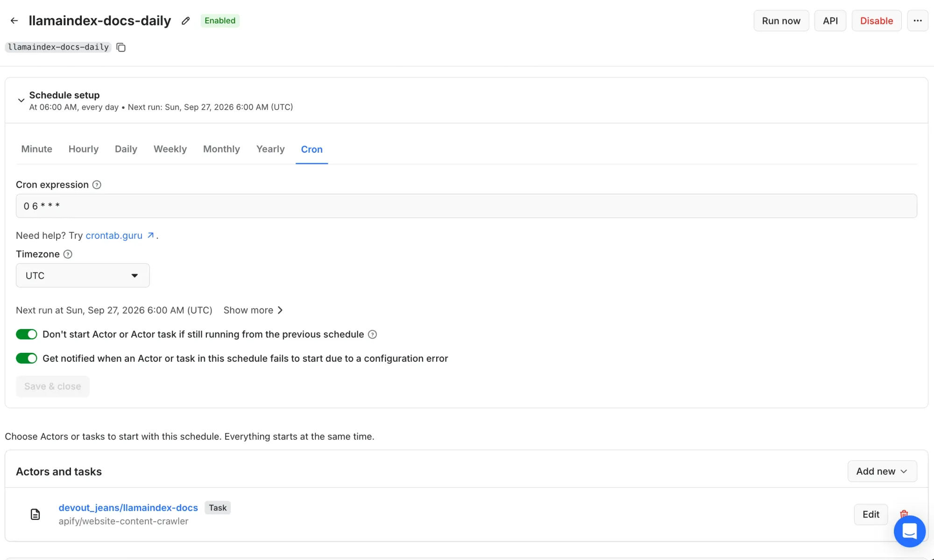Edit the llamaindex-docs task
934x560 pixels.
870,514
